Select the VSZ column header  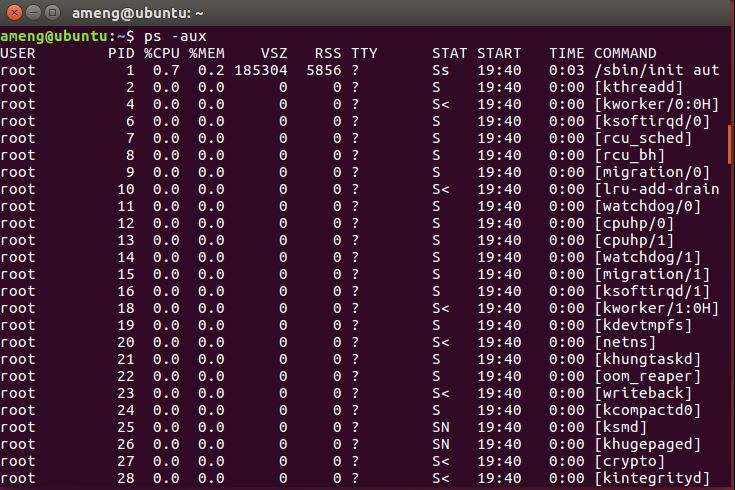pyautogui.click(x=274, y=53)
